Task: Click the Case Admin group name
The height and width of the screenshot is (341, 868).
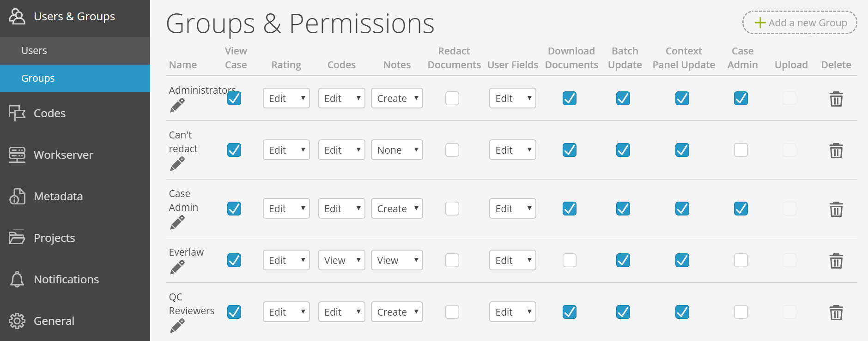Action: [x=183, y=201]
